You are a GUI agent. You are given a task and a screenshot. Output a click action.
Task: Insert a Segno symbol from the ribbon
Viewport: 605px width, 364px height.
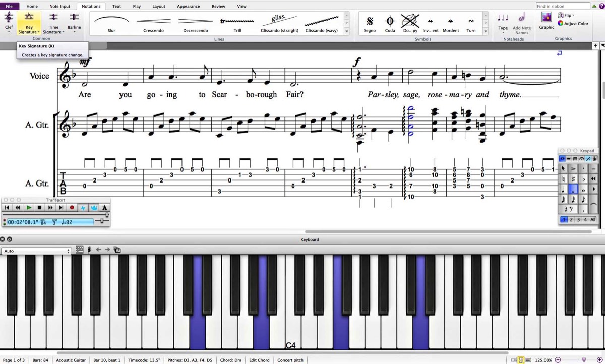tap(370, 22)
